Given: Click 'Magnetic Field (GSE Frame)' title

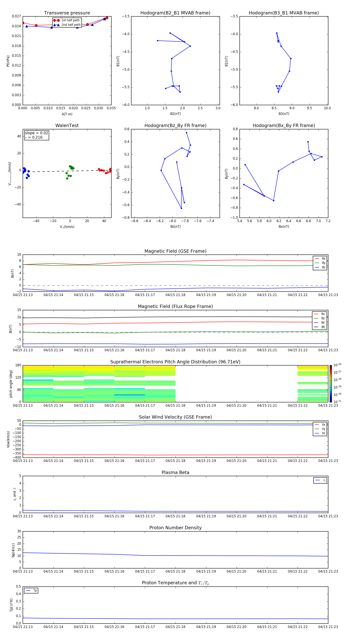Looking at the screenshot, I should 175,251.
